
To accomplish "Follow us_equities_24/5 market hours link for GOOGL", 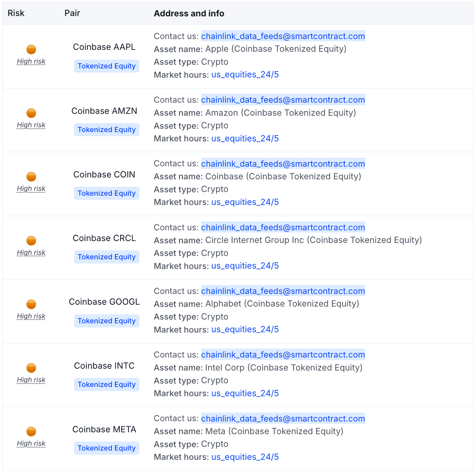I will point(245,329).
